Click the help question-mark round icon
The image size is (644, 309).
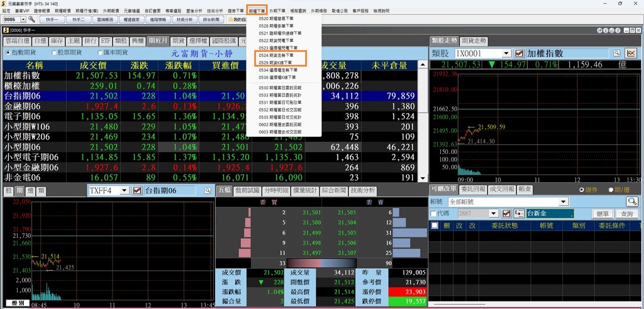(x=619, y=30)
